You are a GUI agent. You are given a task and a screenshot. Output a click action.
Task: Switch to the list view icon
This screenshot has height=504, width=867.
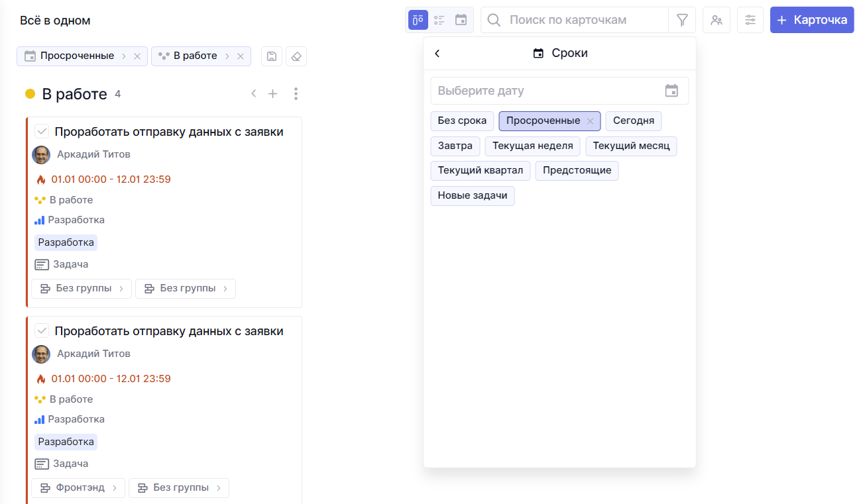click(439, 20)
